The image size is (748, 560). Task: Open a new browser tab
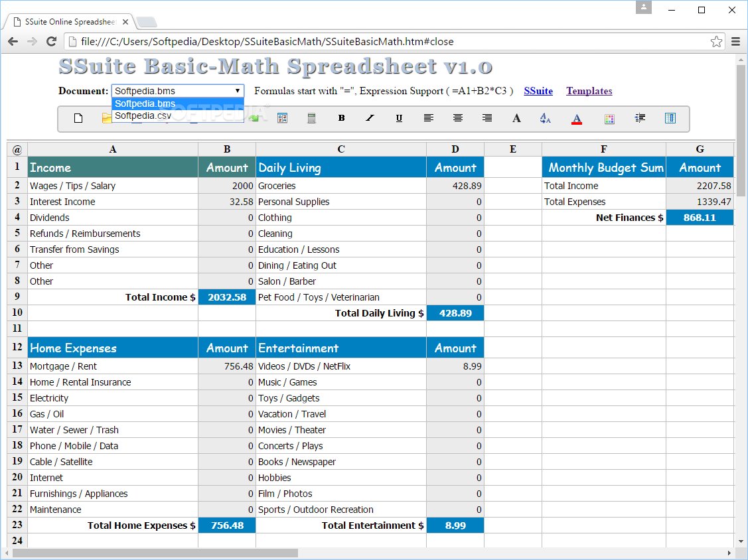pos(147,22)
